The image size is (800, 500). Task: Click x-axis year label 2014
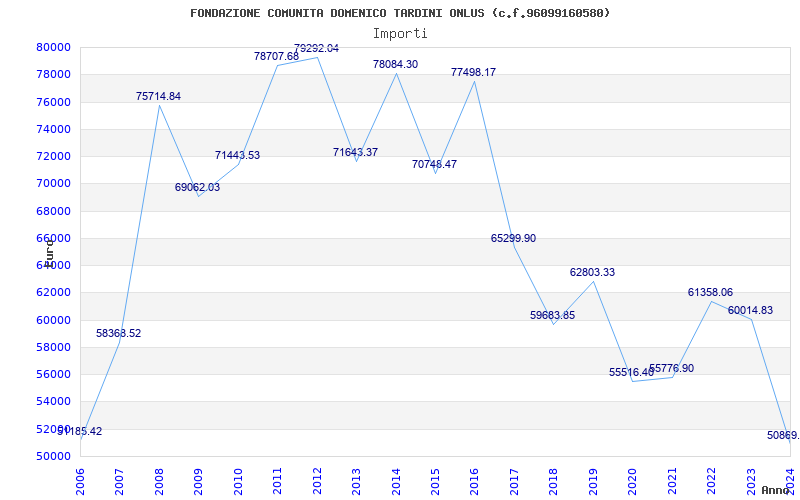click(x=396, y=482)
